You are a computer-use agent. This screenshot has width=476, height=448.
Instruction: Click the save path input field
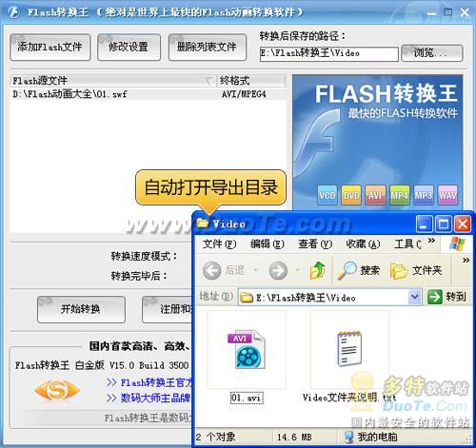pos(328,53)
